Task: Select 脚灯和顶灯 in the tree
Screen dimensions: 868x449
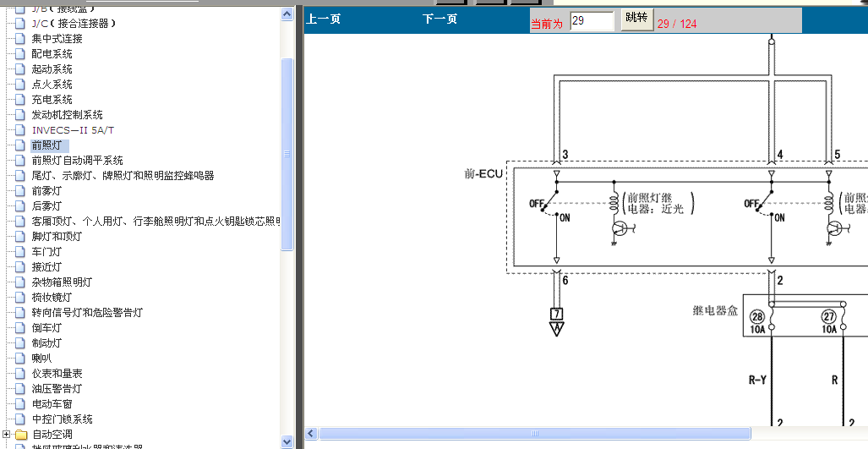Action: click(x=57, y=237)
